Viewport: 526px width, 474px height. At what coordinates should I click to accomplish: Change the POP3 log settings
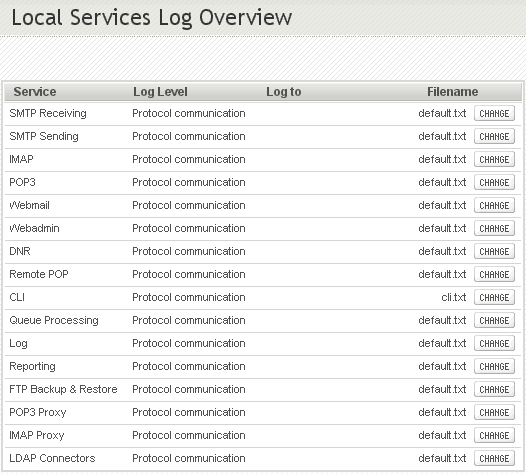494,182
